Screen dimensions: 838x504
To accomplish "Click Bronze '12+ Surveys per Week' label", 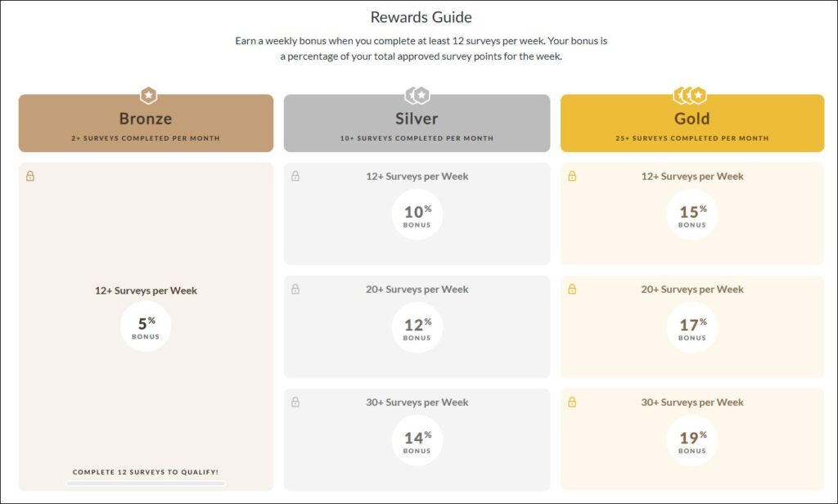I will coord(146,290).
